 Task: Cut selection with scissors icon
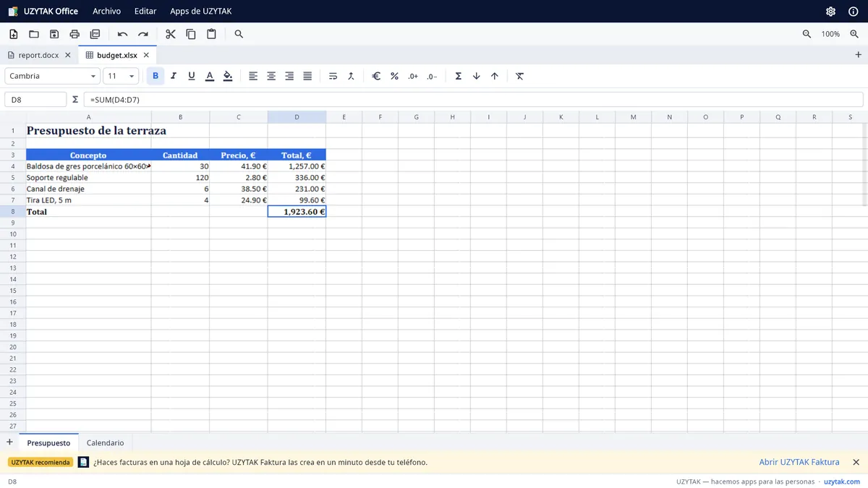pyautogui.click(x=171, y=34)
